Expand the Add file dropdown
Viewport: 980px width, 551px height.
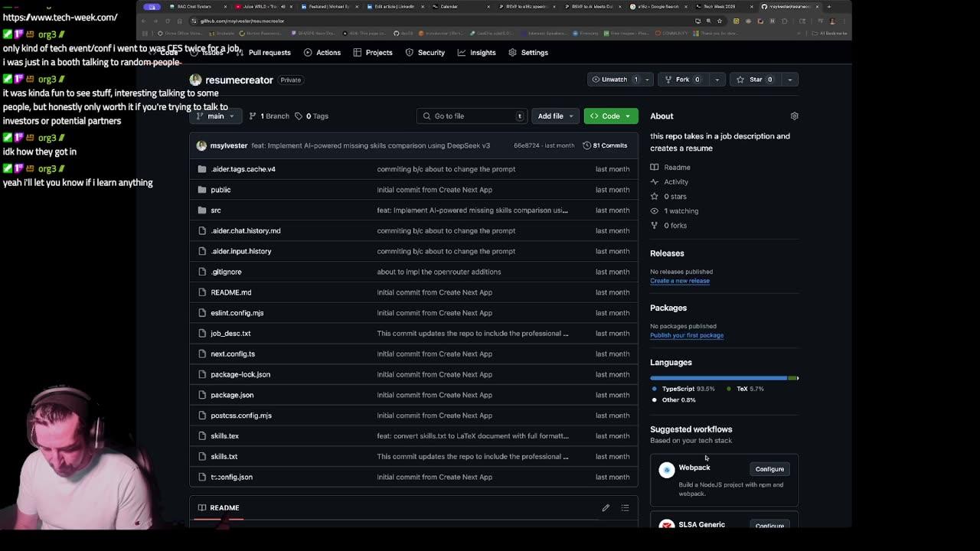tap(555, 116)
